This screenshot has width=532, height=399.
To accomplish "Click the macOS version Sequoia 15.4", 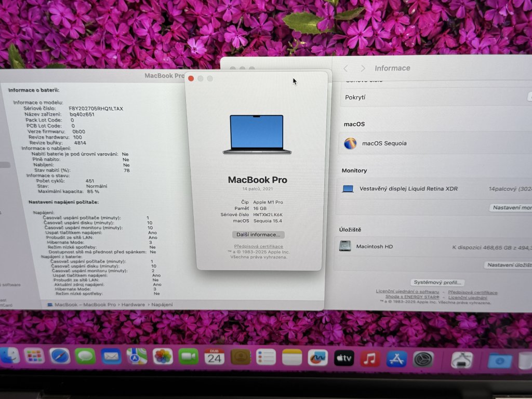I will click(x=268, y=220).
